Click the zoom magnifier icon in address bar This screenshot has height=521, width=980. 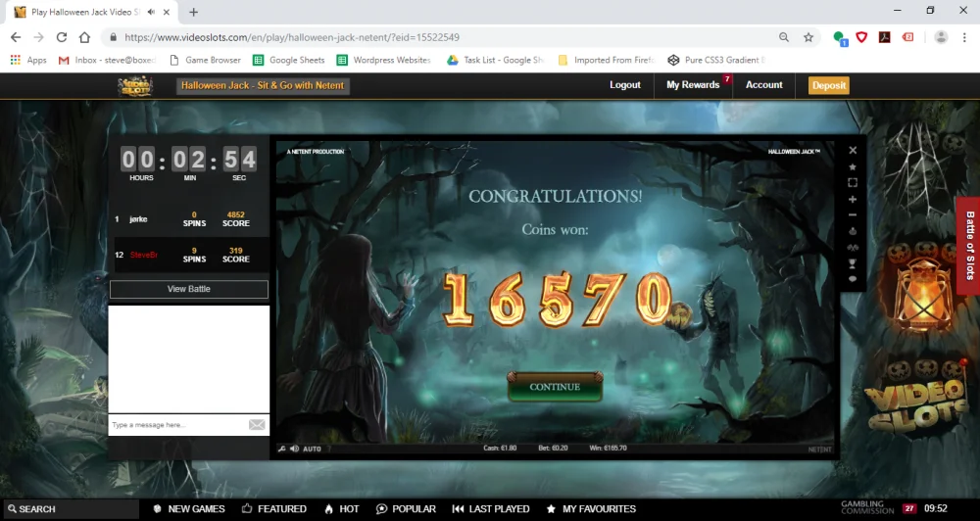click(x=784, y=37)
